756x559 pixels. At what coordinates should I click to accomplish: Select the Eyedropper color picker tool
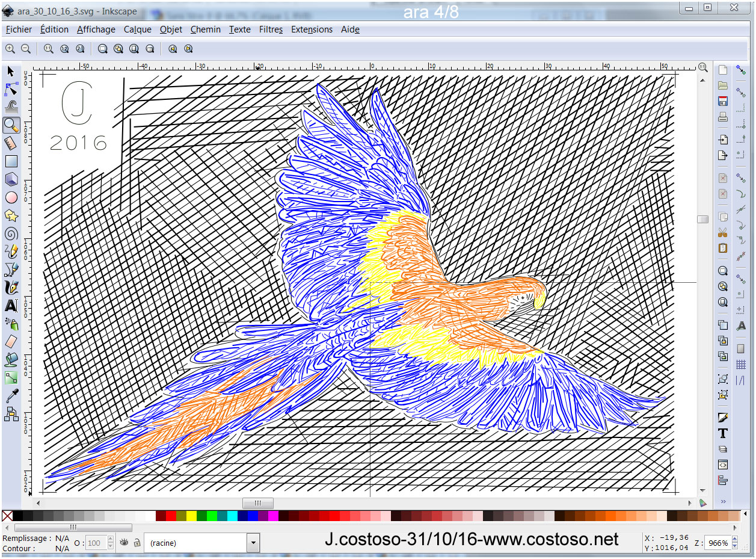point(11,395)
